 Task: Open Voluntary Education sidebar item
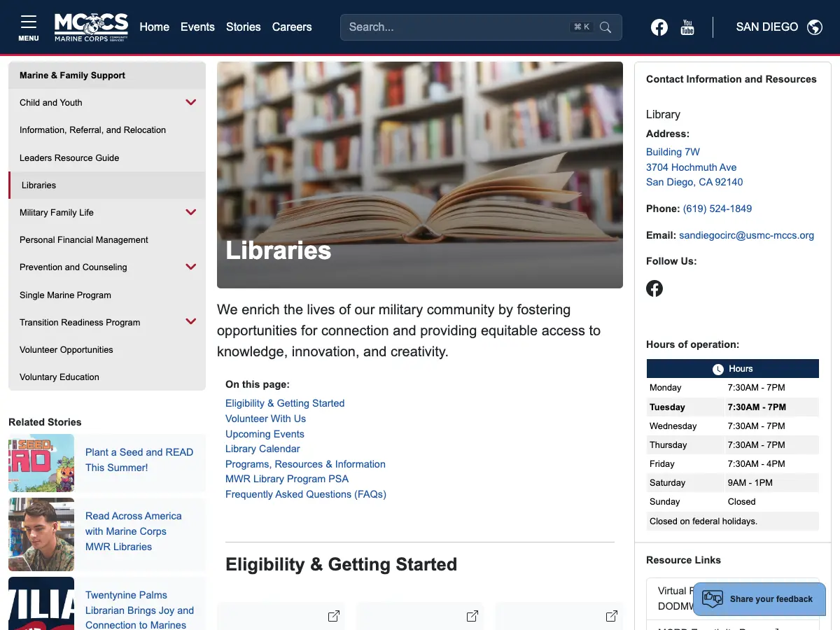[107, 377]
